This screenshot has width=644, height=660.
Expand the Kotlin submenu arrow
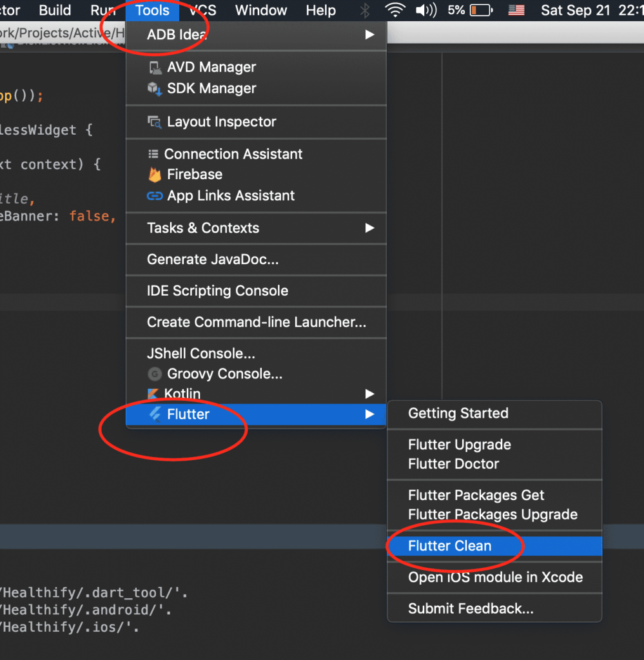pyautogui.click(x=369, y=394)
